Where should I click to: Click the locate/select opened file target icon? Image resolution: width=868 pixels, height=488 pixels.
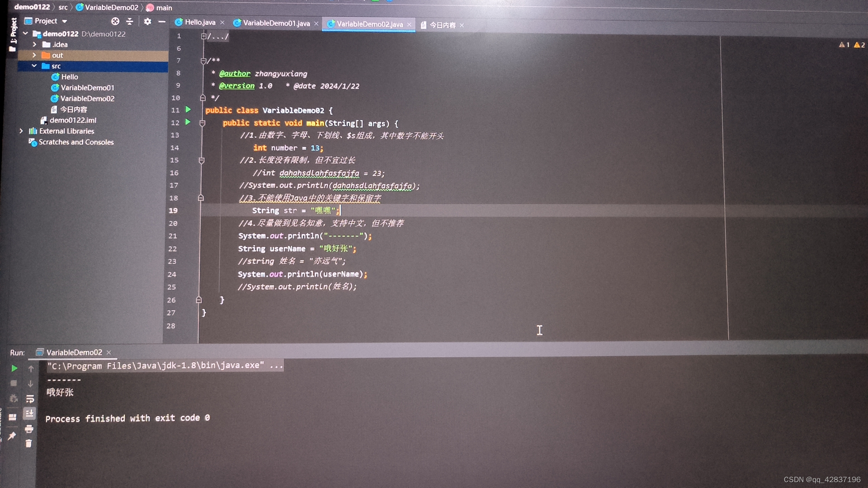pyautogui.click(x=115, y=21)
